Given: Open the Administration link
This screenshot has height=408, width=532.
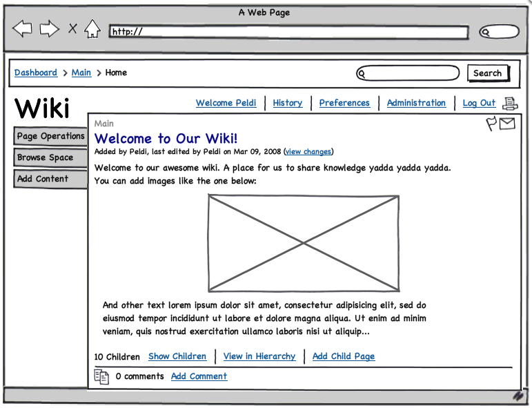Looking at the screenshot, I should click(x=416, y=103).
